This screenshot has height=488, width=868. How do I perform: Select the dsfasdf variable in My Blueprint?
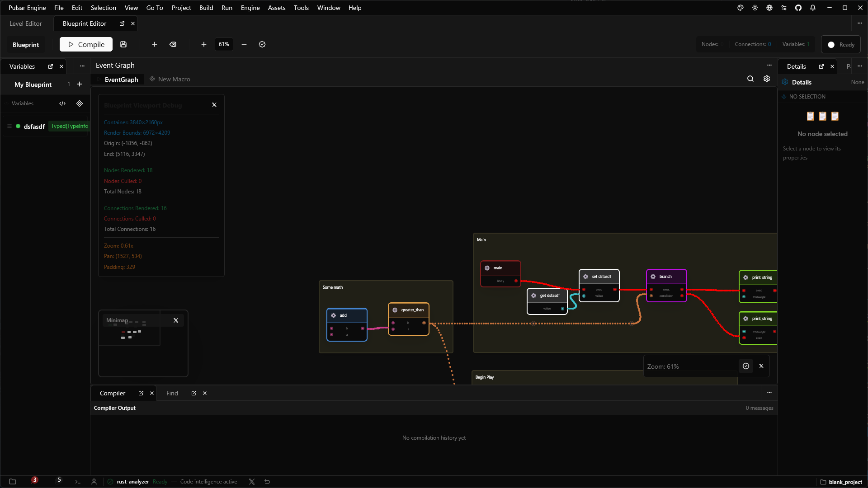click(x=34, y=127)
